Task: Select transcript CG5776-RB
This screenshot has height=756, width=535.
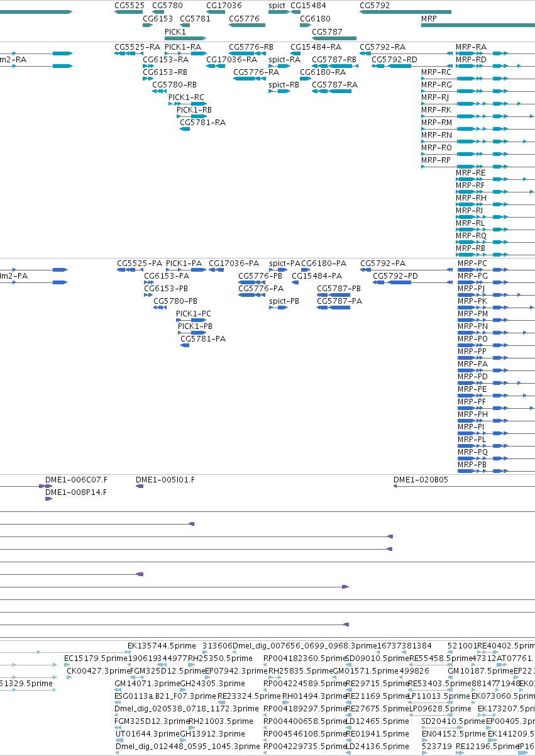Action: coord(251,47)
